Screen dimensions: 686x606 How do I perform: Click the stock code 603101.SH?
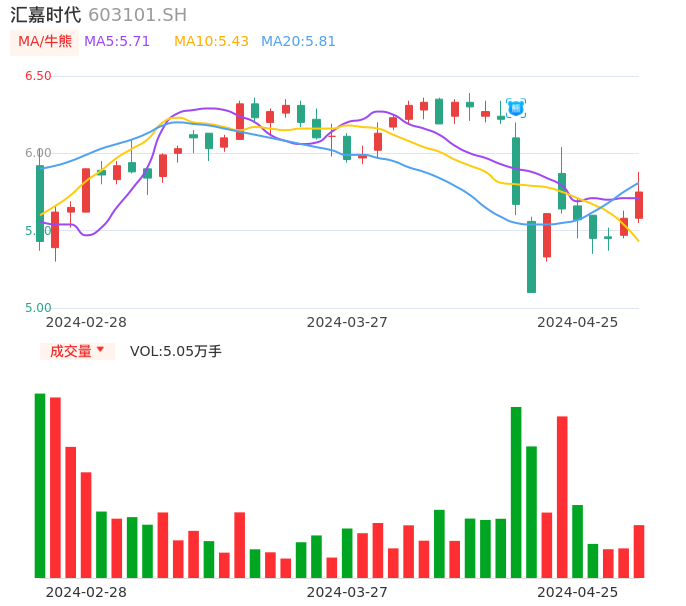click(x=138, y=15)
